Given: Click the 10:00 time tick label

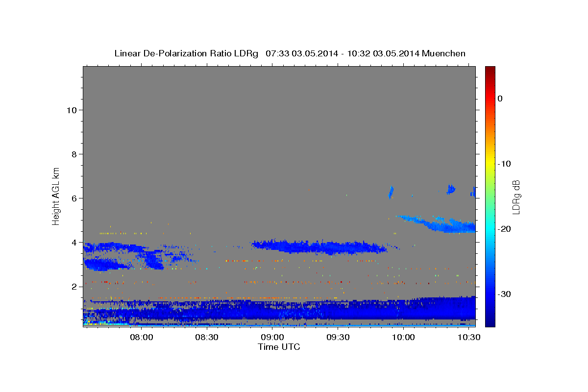Looking at the screenshot, I should (x=404, y=338).
